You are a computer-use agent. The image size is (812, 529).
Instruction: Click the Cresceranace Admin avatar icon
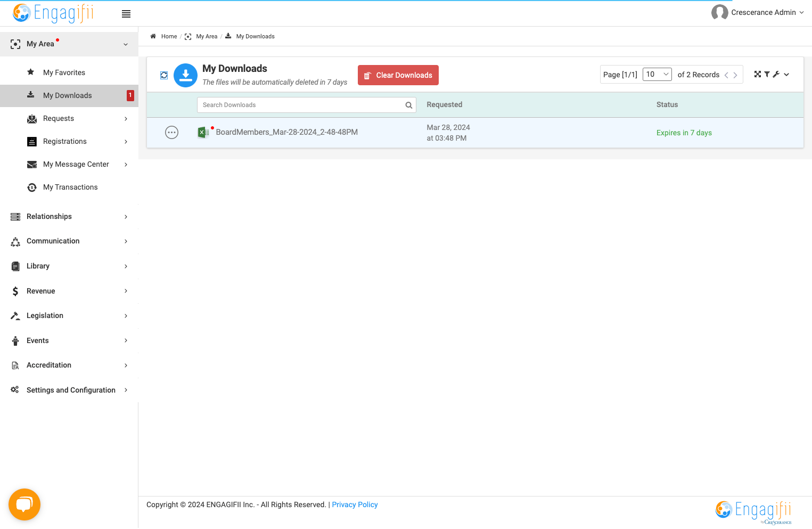[719, 12]
